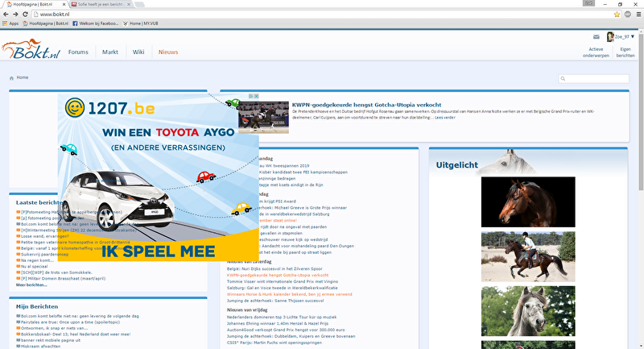Click the browser forward arrow
This screenshot has width=644, height=349.
coord(15,14)
